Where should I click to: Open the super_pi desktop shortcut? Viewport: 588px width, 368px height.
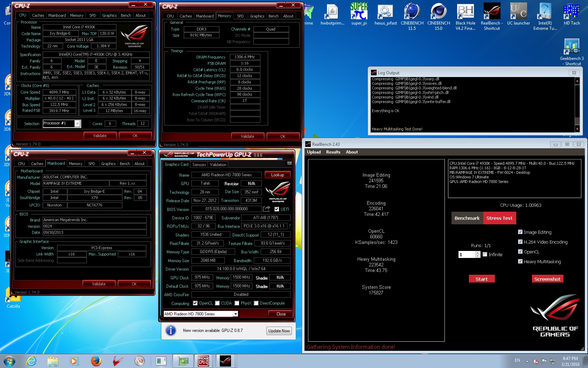coord(359,15)
